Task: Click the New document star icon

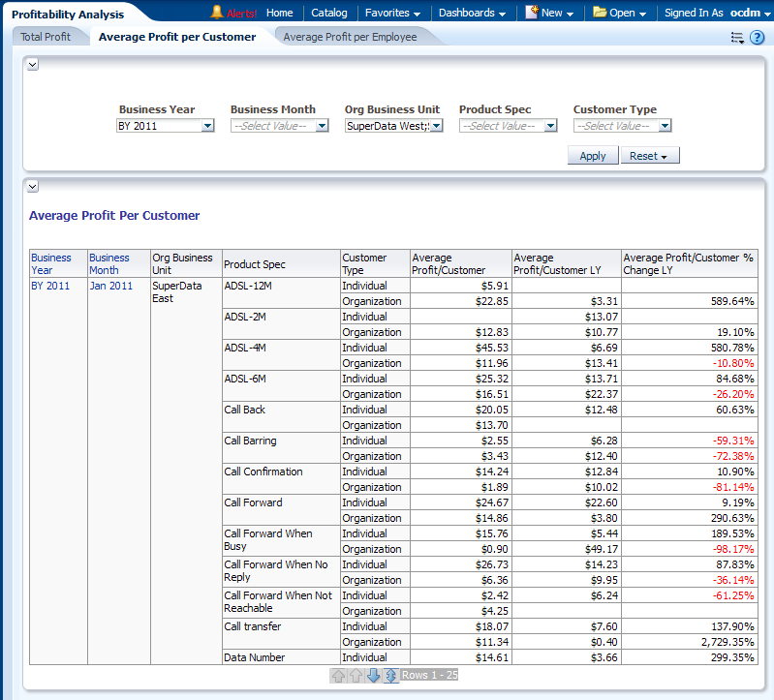Action: point(532,13)
